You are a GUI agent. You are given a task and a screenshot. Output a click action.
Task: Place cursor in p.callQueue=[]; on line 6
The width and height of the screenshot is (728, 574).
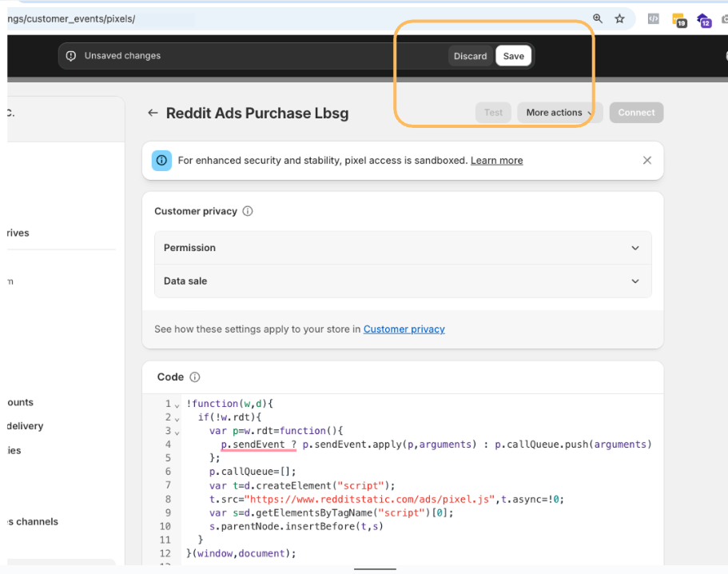click(252, 472)
